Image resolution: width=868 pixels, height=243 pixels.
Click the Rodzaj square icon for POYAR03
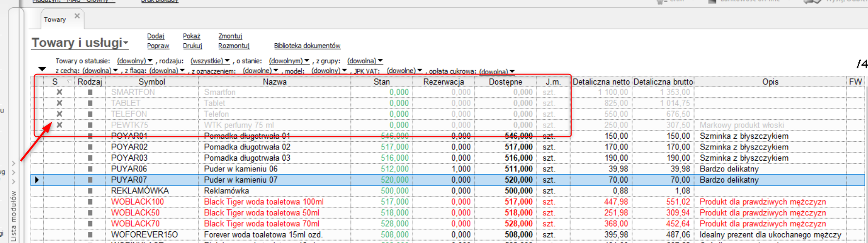pyautogui.click(x=90, y=158)
